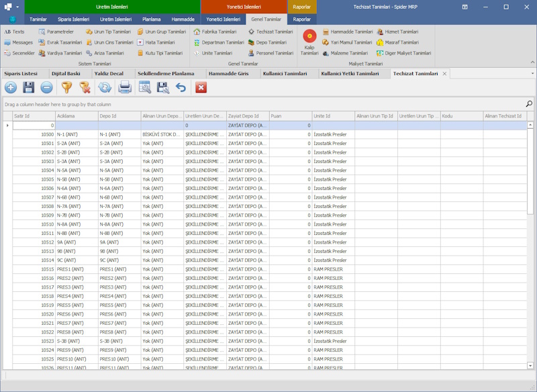Delete record with the minus icon
This screenshot has height=392, width=537.
[x=46, y=88]
